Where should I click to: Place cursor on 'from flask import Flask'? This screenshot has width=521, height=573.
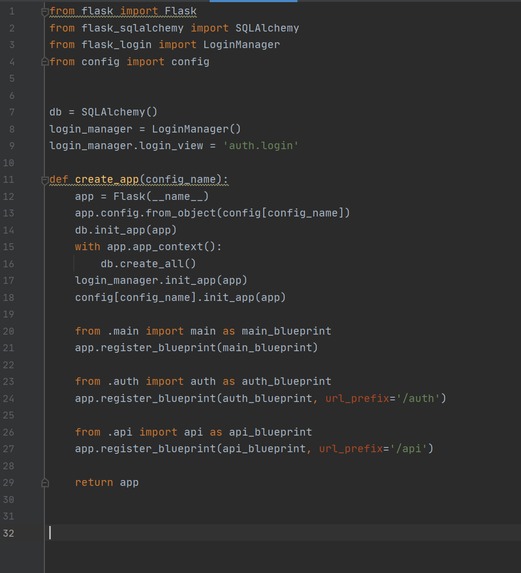123,11
